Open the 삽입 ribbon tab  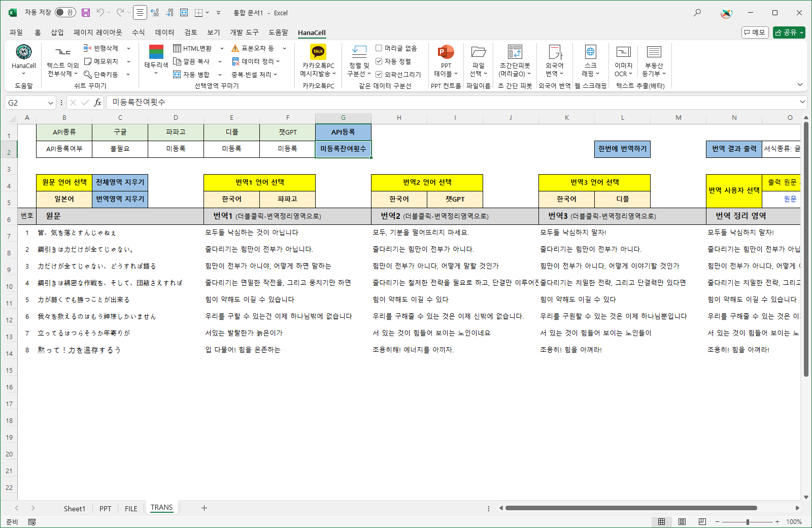(57, 32)
